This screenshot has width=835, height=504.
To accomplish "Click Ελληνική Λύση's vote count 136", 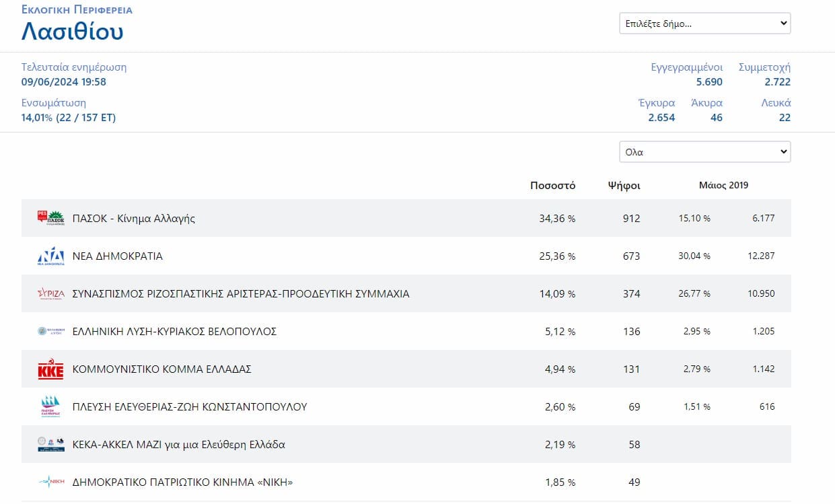I will point(632,332).
